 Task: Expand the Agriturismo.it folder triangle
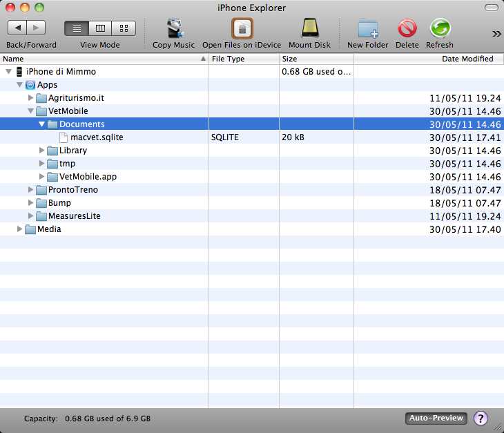click(31, 98)
